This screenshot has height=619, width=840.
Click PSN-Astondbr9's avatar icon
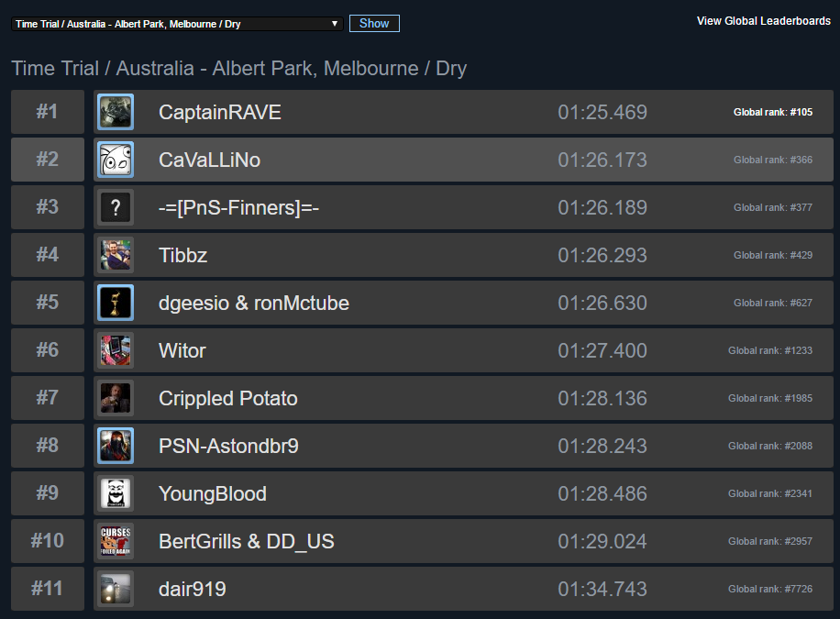(x=116, y=446)
